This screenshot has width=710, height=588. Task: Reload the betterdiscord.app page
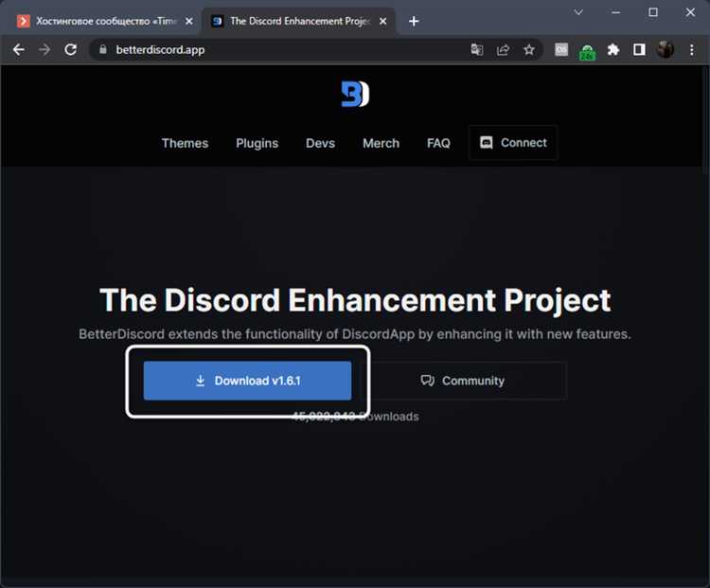pyautogui.click(x=71, y=49)
